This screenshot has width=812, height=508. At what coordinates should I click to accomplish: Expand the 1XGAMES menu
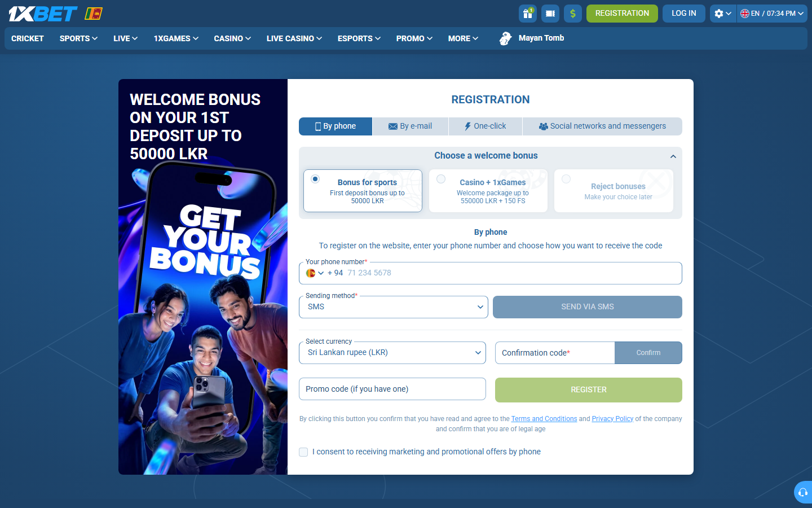click(x=176, y=38)
